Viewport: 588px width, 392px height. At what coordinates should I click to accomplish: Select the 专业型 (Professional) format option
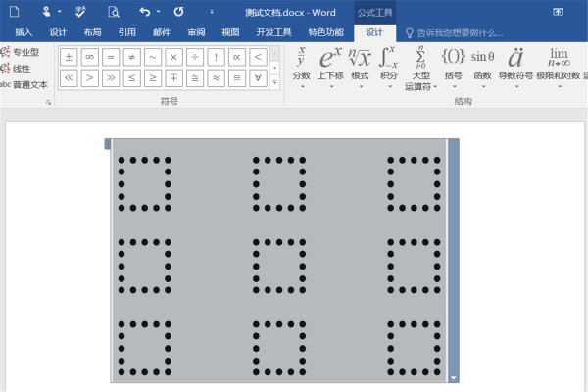click(25, 52)
